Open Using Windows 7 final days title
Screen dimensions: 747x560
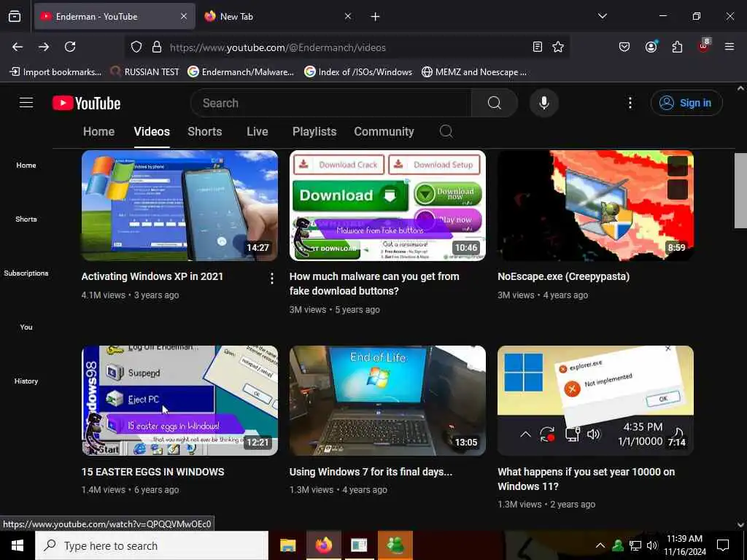pyautogui.click(x=371, y=472)
